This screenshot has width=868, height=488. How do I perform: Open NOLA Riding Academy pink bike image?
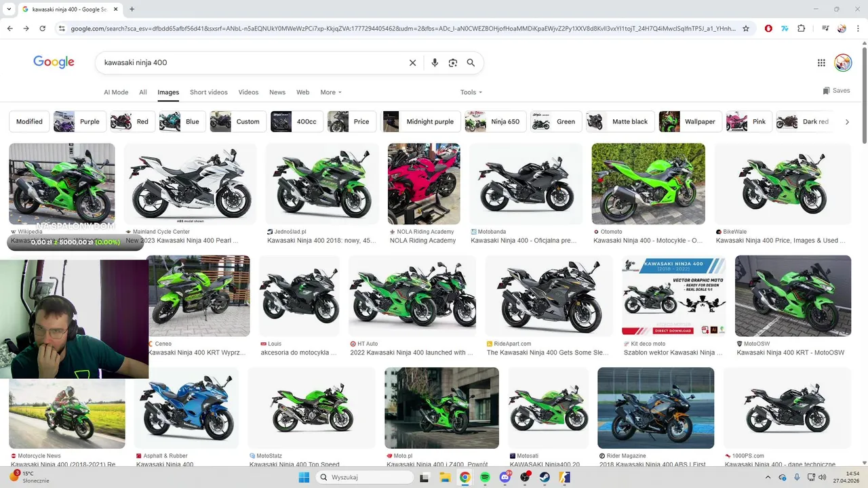coord(424,184)
